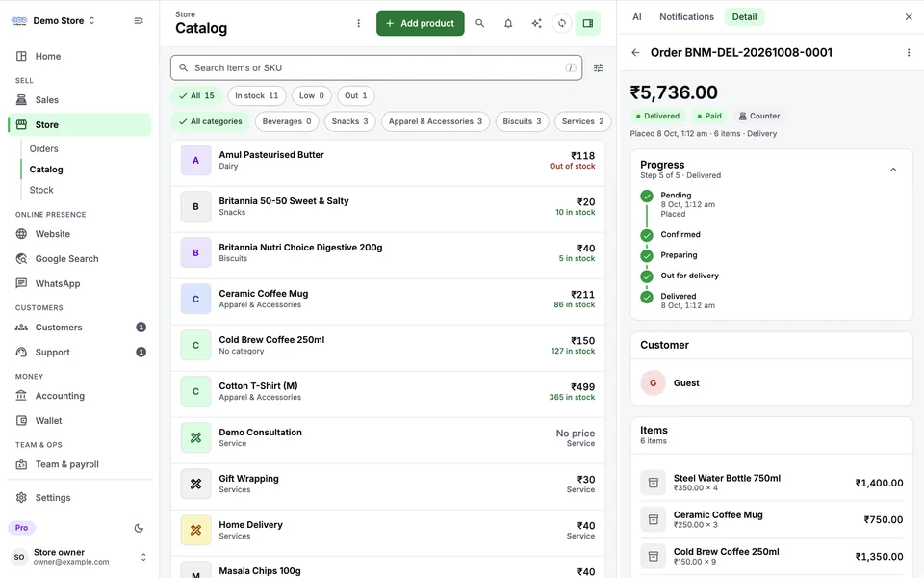
Task: Open the Catalog more options menu
Action: point(358,23)
